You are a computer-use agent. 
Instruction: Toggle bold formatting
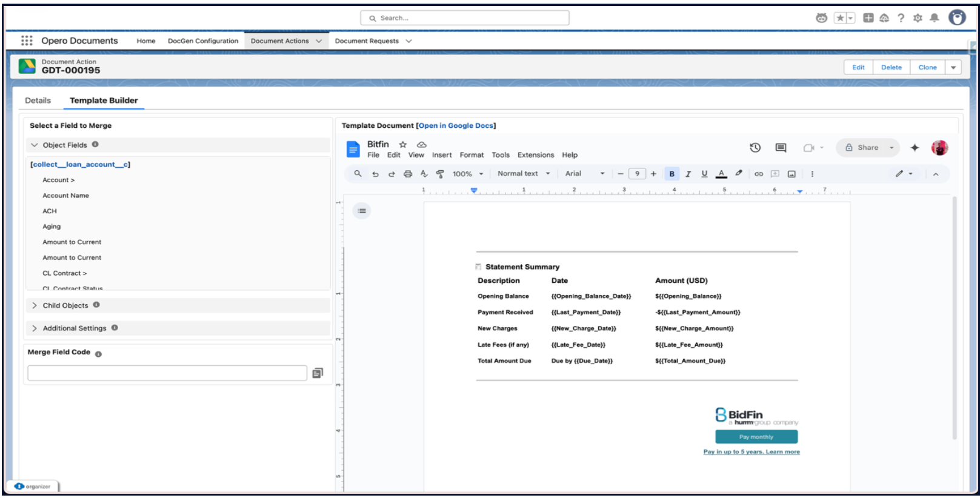[x=672, y=174]
